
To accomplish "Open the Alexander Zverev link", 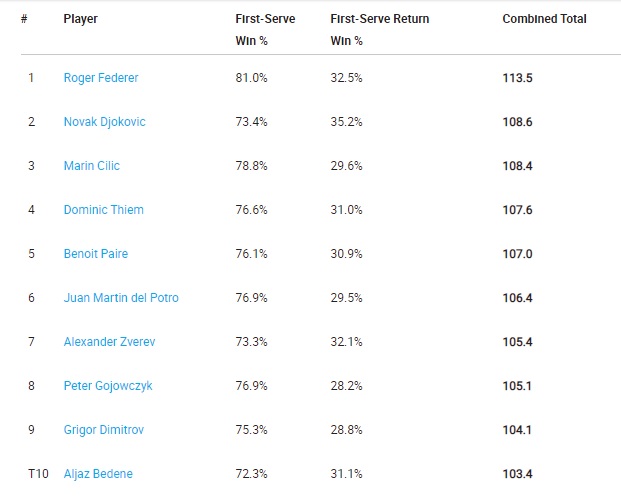I will [x=109, y=341].
